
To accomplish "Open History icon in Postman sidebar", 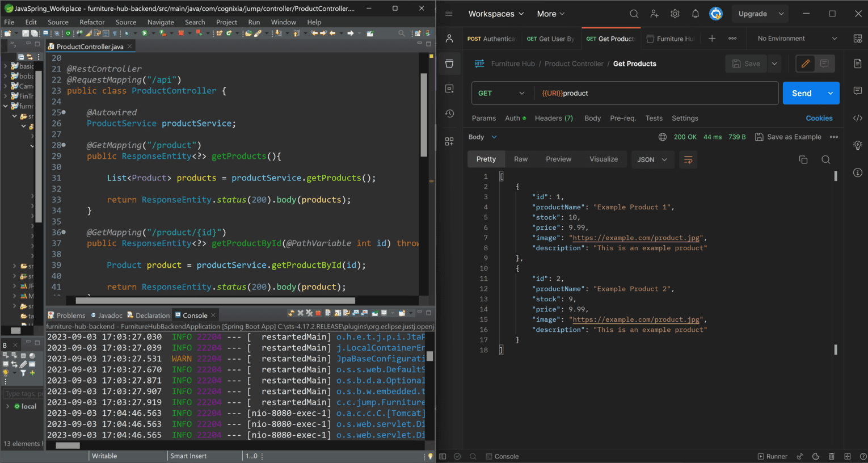I will click(x=449, y=113).
